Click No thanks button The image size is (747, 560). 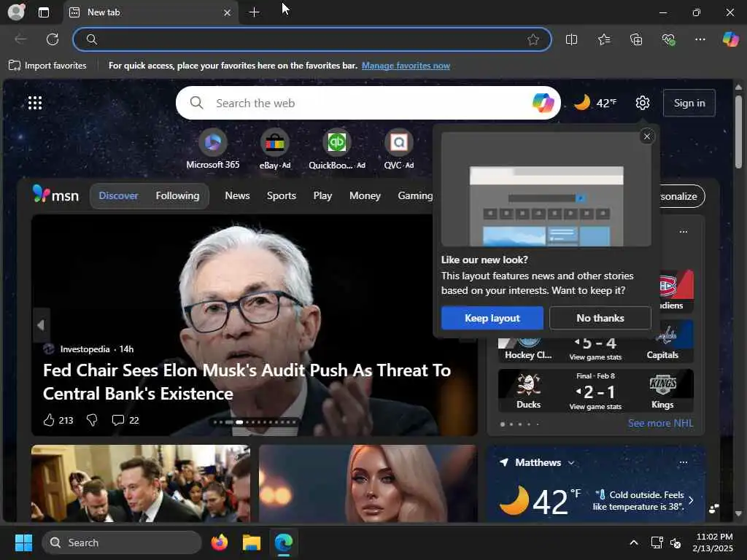click(600, 318)
